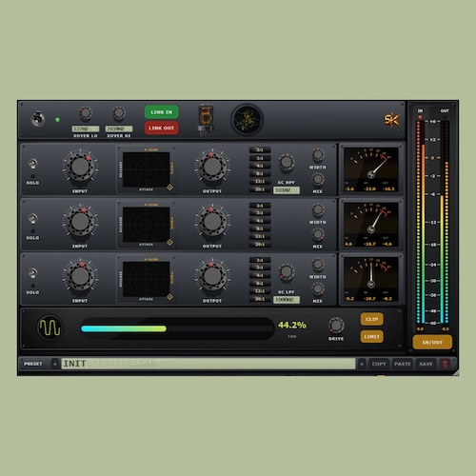Select the 2:1 ratio on the bottom band
The width and height of the screenshot is (476, 476).
[260, 260]
